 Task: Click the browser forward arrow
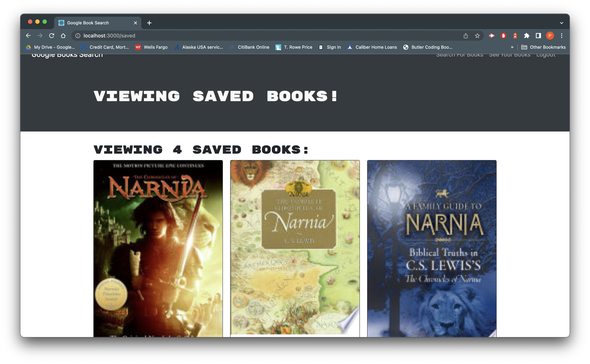click(40, 36)
